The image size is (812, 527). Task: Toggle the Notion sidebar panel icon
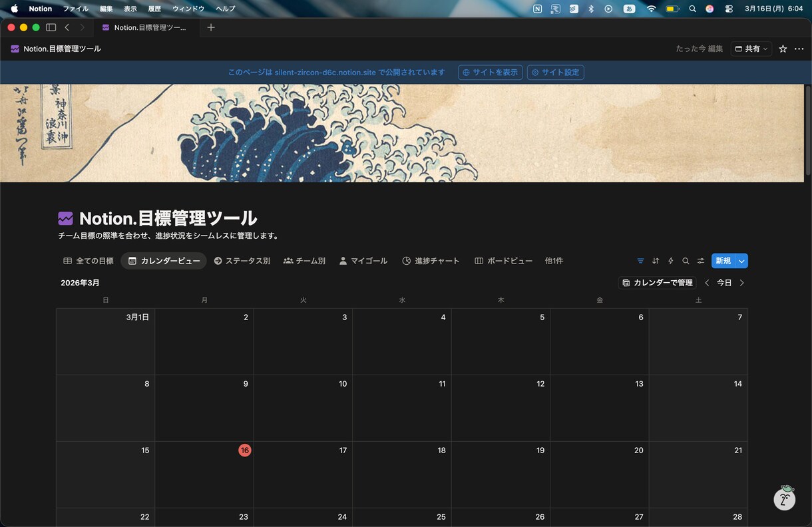(x=51, y=27)
